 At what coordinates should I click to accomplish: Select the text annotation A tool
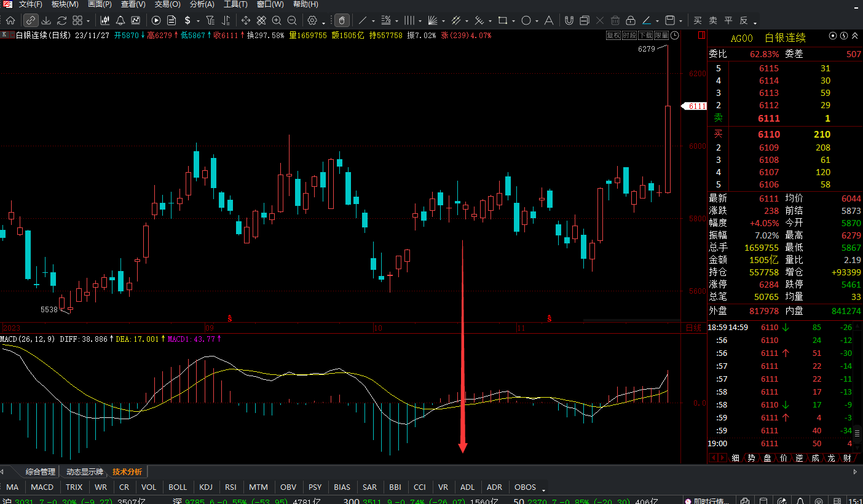click(549, 20)
